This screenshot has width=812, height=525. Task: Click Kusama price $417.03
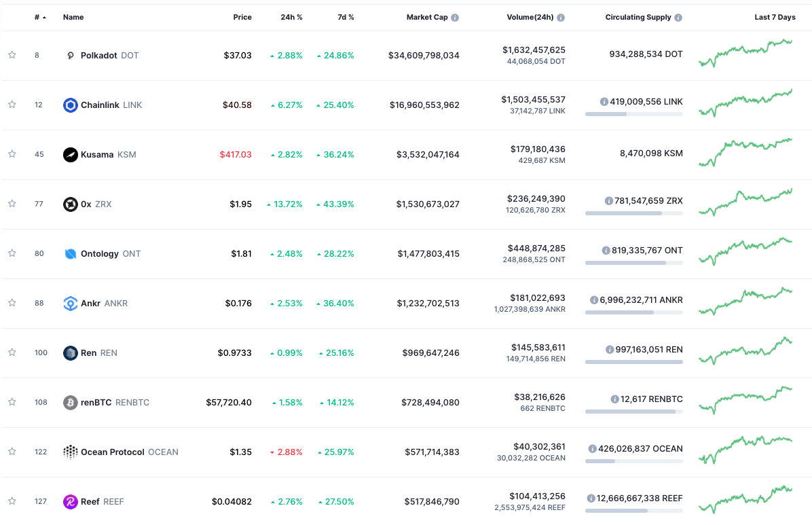click(x=236, y=154)
